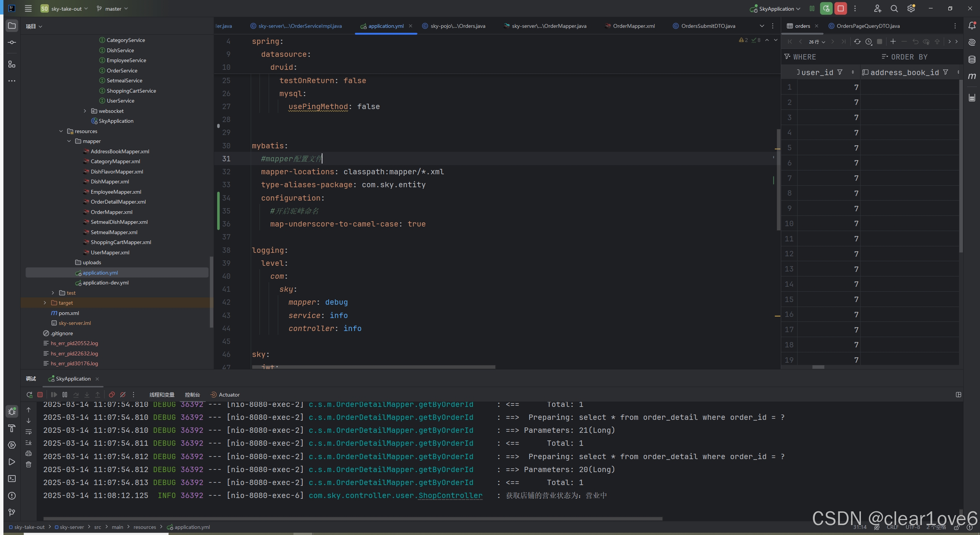Open the master branch dropdown
This screenshot has width=980, height=535.
pyautogui.click(x=113, y=8)
